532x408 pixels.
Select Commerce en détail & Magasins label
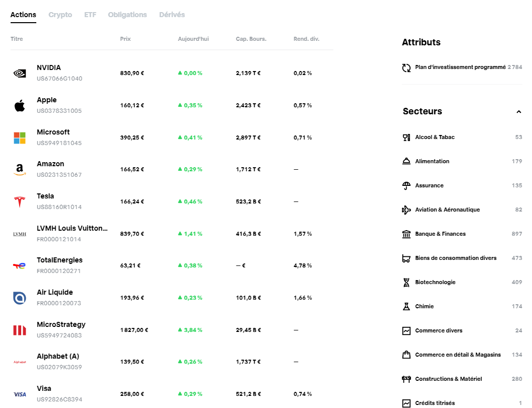(458, 355)
